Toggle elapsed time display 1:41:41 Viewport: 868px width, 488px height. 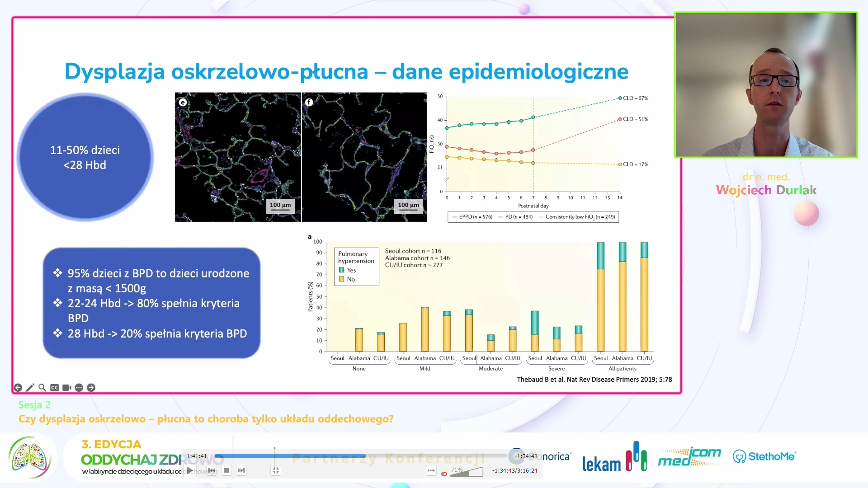[197, 456]
